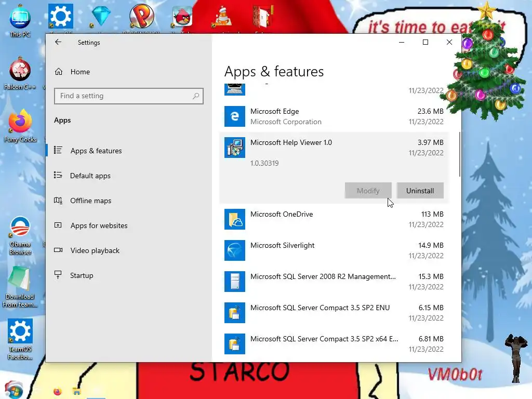The image size is (532, 399).
Task: Click the partly hidden app icon at list top
Action: [x=235, y=89]
